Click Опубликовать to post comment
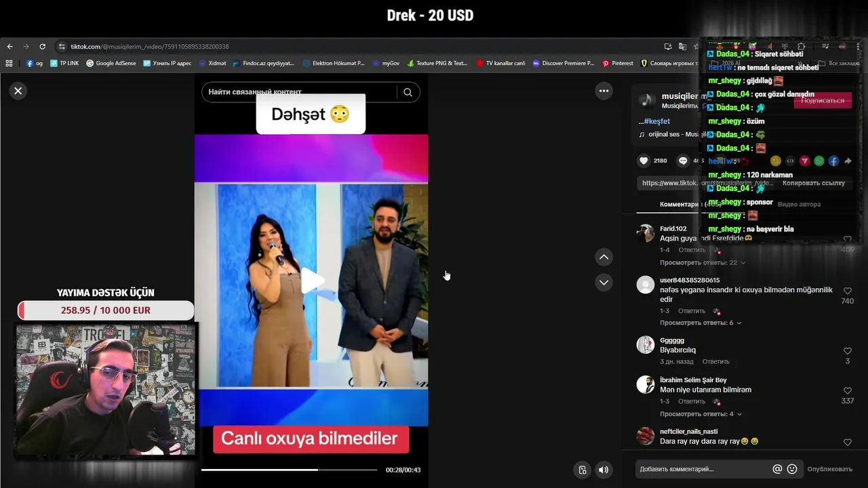 pos(829,469)
